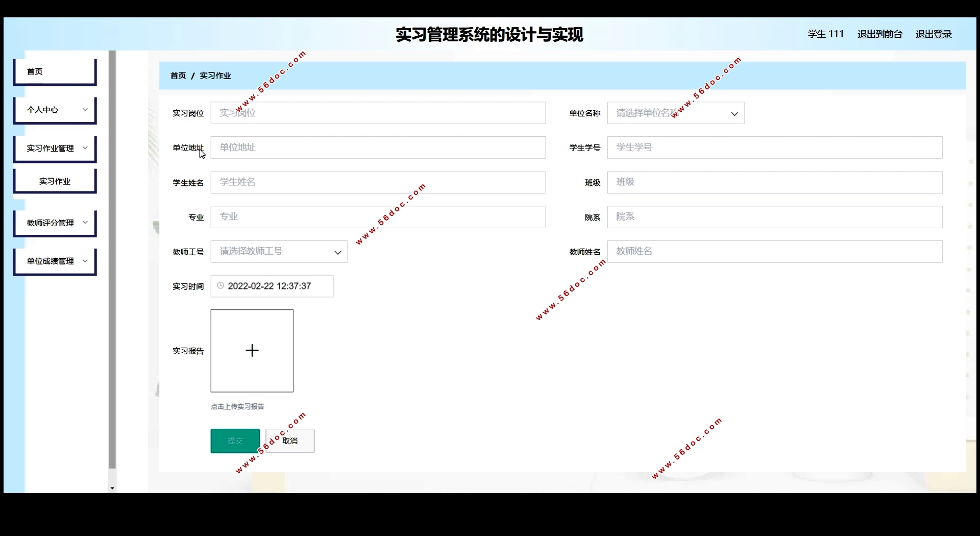980x536 pixels.
Task: Focus the 实习岗位 input field
Action: click(x=378, y=113)
